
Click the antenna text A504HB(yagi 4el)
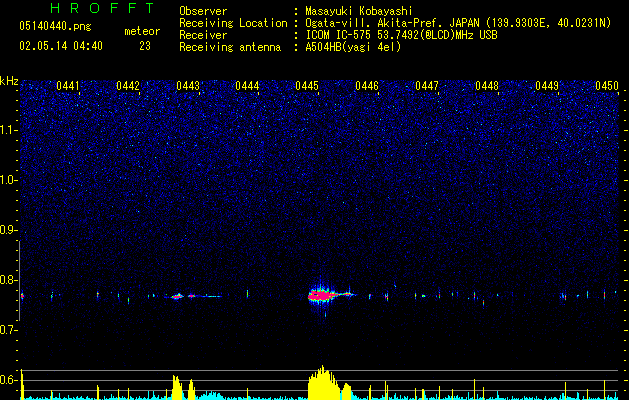(x=353, y=47)
